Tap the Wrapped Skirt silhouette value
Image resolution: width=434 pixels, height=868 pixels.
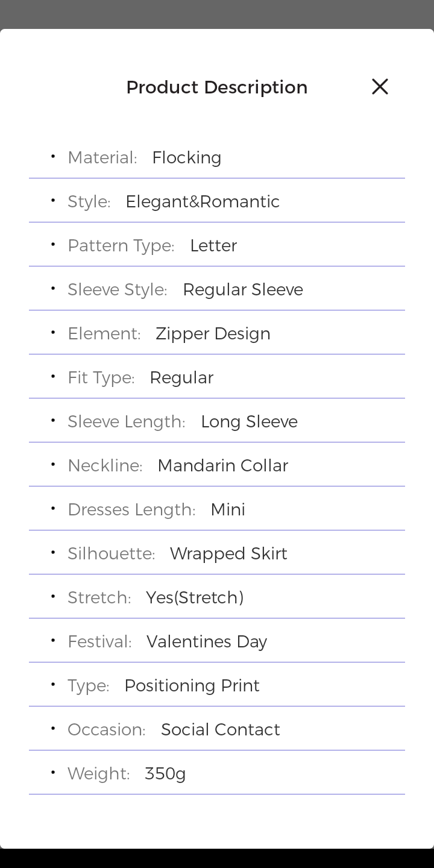tap(228, 553)
